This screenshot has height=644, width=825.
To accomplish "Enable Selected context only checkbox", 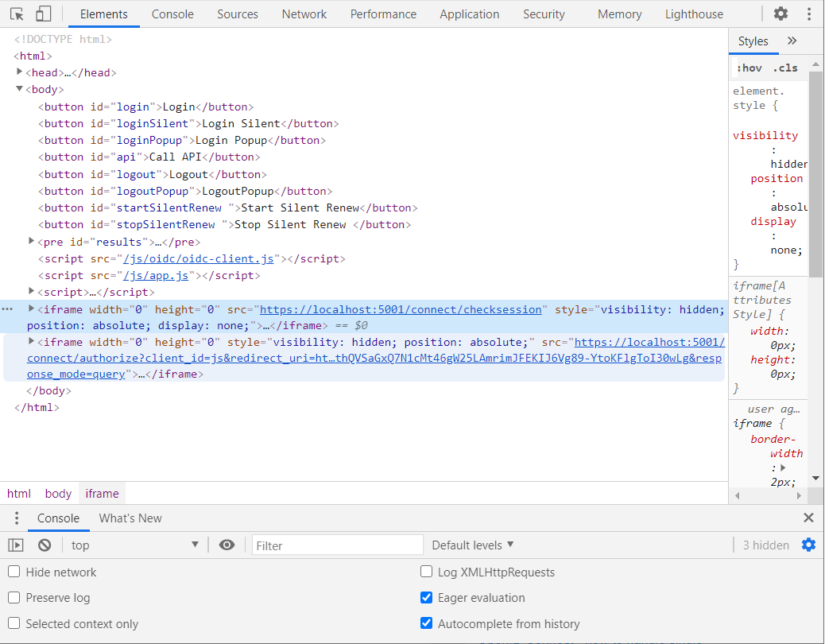I will 14,623.
